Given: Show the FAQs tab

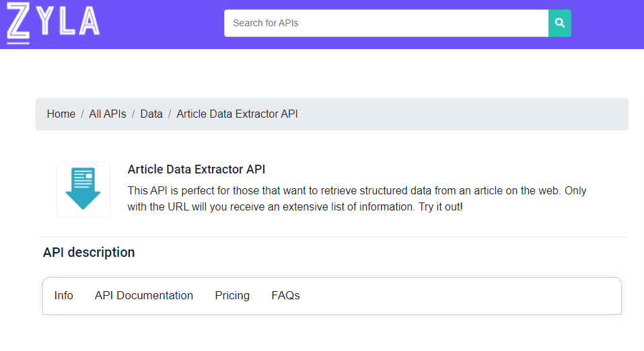Looking at the screenshot, I should point(285,296).
